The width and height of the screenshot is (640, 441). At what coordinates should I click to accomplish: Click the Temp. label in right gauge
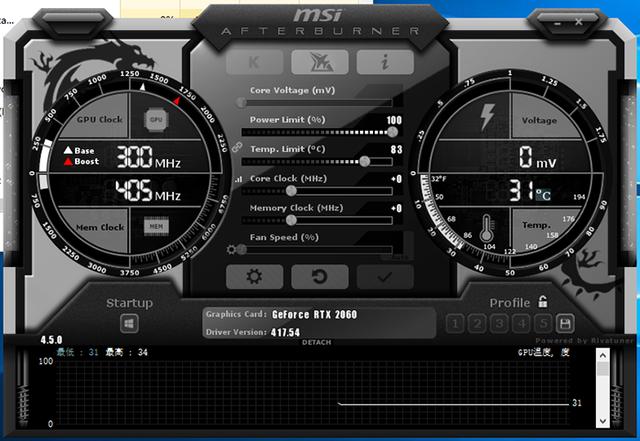tap(536, 225)
